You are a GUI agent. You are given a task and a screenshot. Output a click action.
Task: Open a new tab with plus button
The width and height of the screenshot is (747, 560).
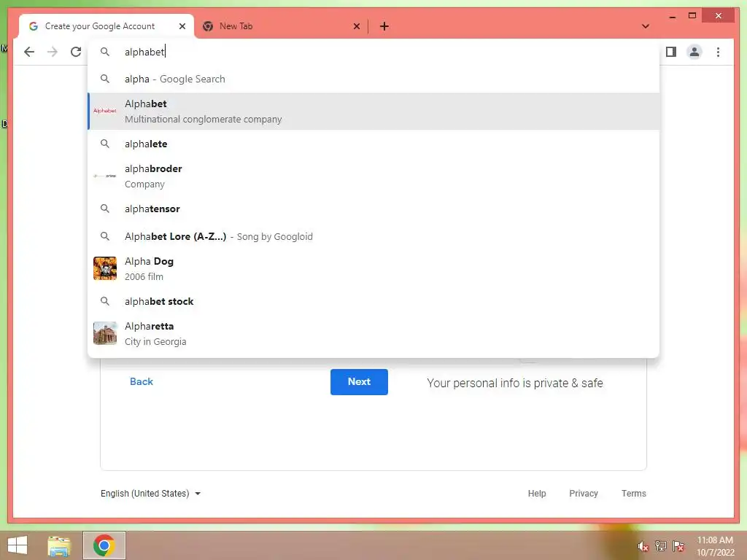(x=384, y=27)
